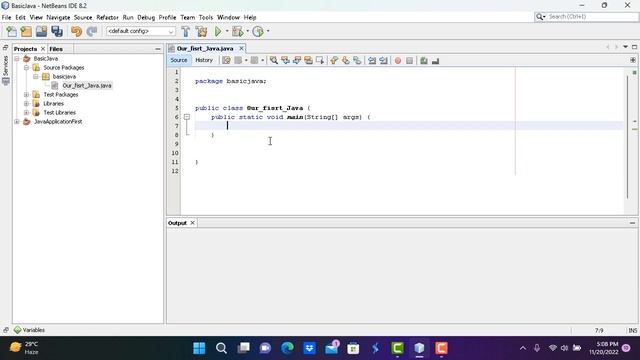640x360 pixels.
Task: Click Start Macro Recording red icon
Action: [x=398, y=60]
